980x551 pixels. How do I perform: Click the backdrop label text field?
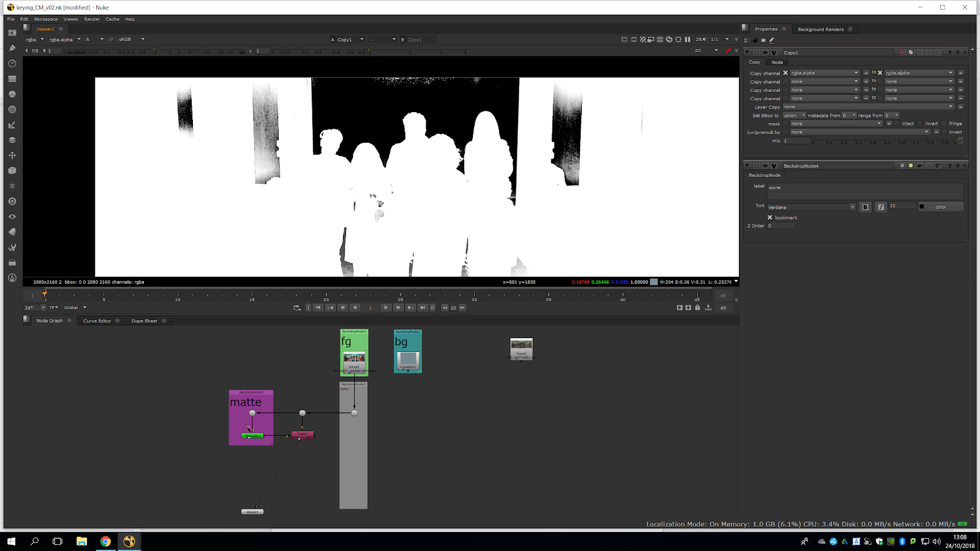tap(865, 190)
